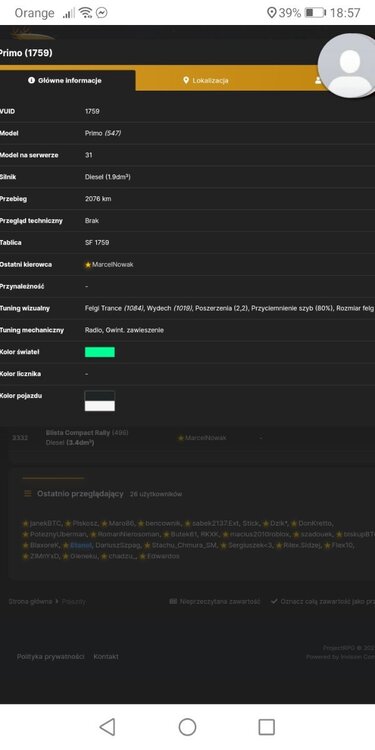Click Felgi Trance (1084) in Tuning wizualny

click(x=115, y=309)
